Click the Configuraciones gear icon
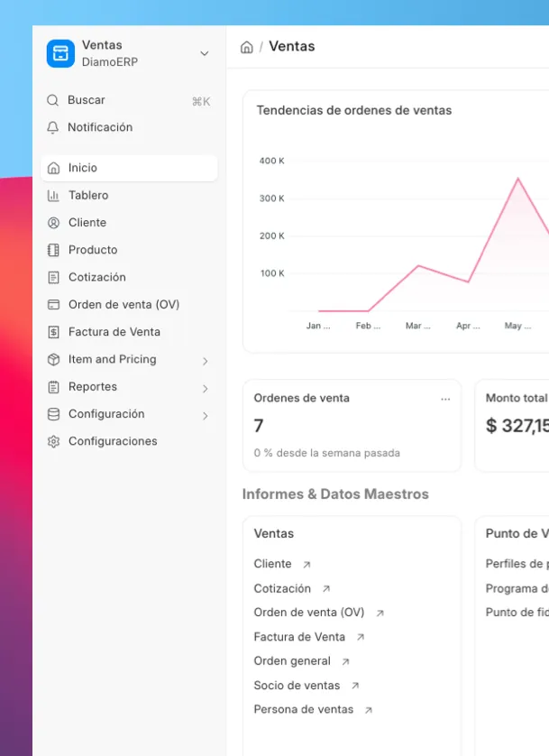Image resolution: width=549 pixels, height=756 pixels. tap(53, 441)
